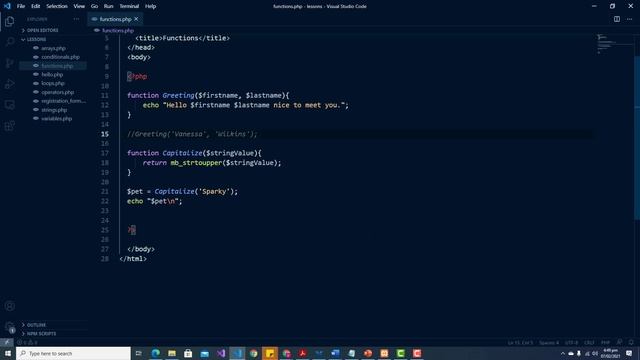
Task: Open the Run and Debug view
Action: click(9, 84)
